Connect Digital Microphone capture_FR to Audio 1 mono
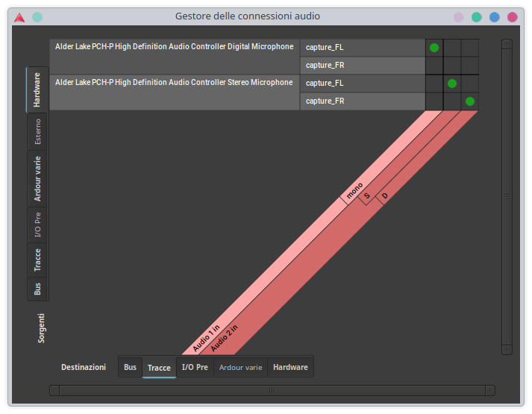The image size is (532, 414). tap(434, 66)
